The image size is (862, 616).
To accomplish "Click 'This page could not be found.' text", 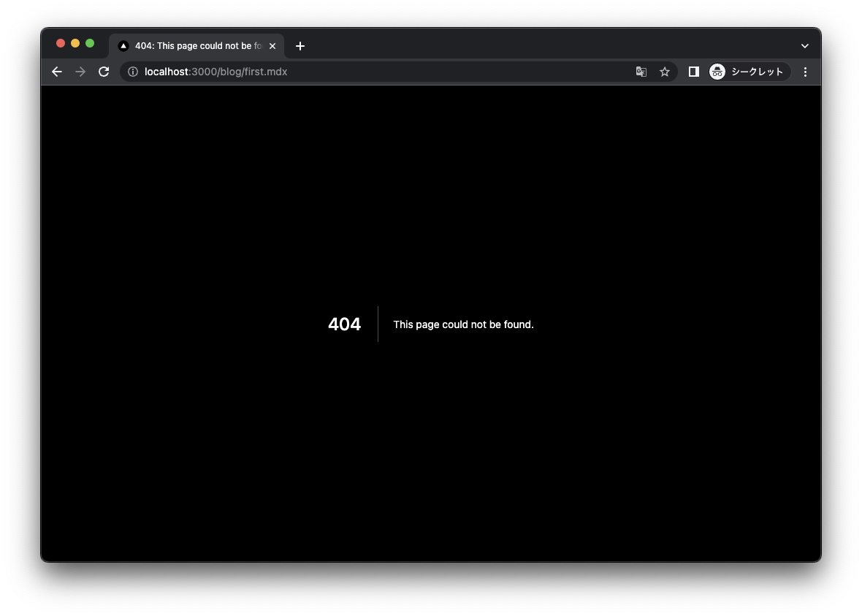I will (463, 324).
